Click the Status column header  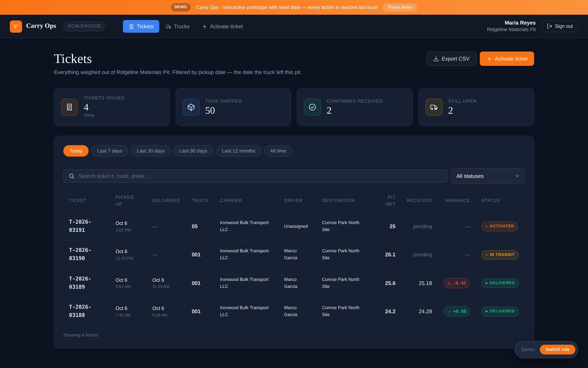click(x=491, y=201)
